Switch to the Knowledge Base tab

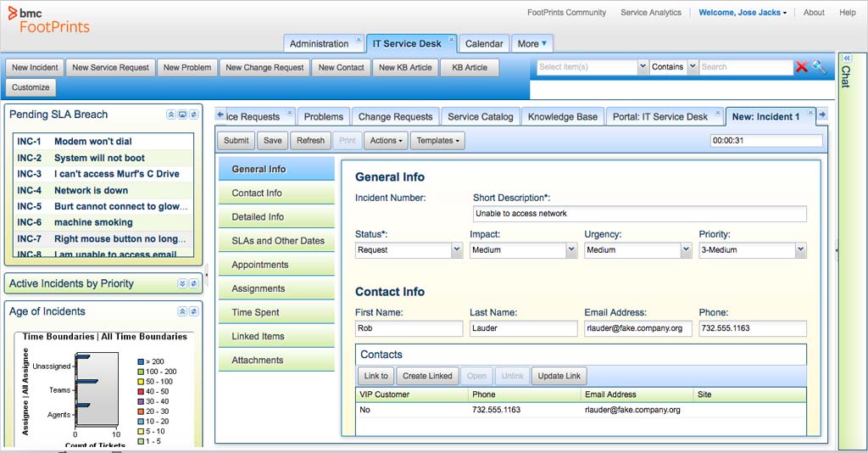coord(563,117)
